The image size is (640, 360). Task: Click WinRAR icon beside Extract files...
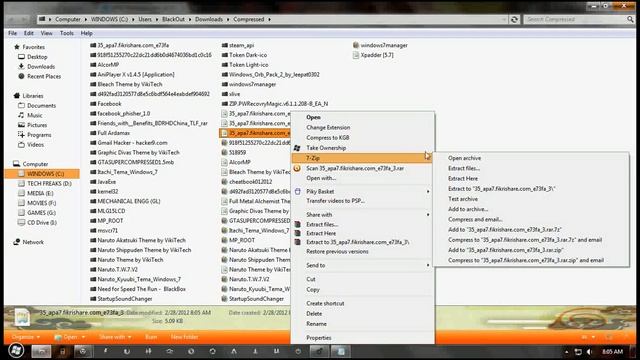pyautogui.click(x=297, y=224)
